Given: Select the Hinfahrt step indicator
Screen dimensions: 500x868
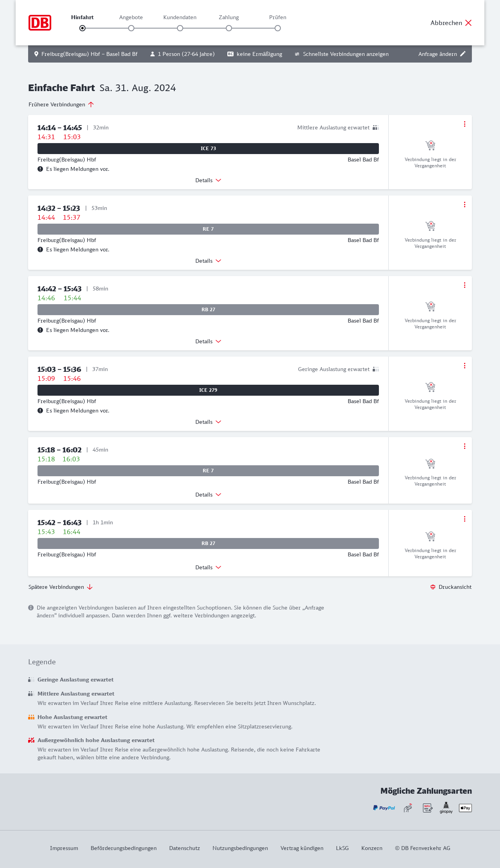Looking at the screenshot, I should coord(82,28).
